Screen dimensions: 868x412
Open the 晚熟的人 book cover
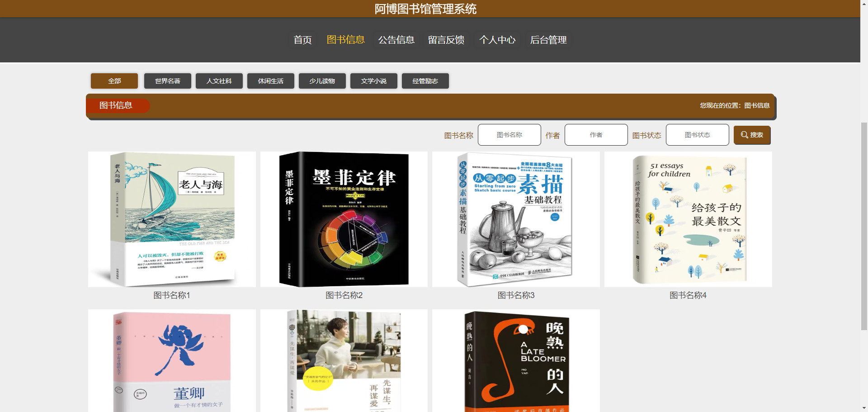(x=516, y=361)
